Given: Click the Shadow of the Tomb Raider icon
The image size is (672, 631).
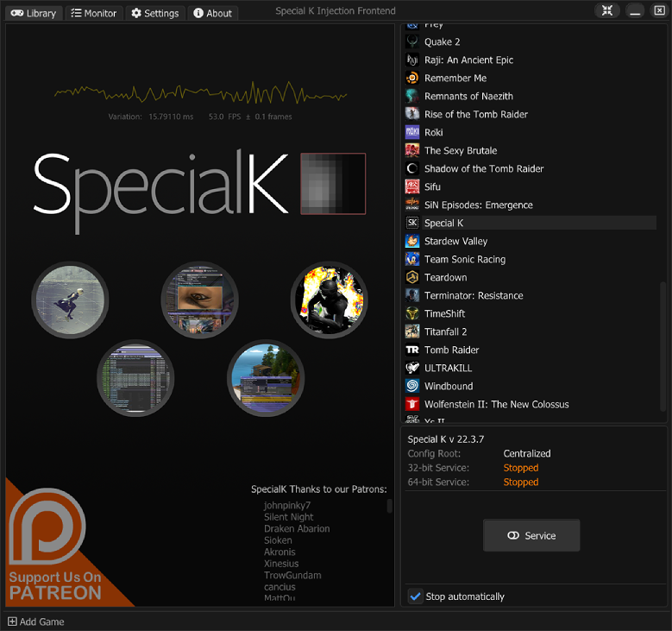Looking at the screenshot, I should pos(412,168).
